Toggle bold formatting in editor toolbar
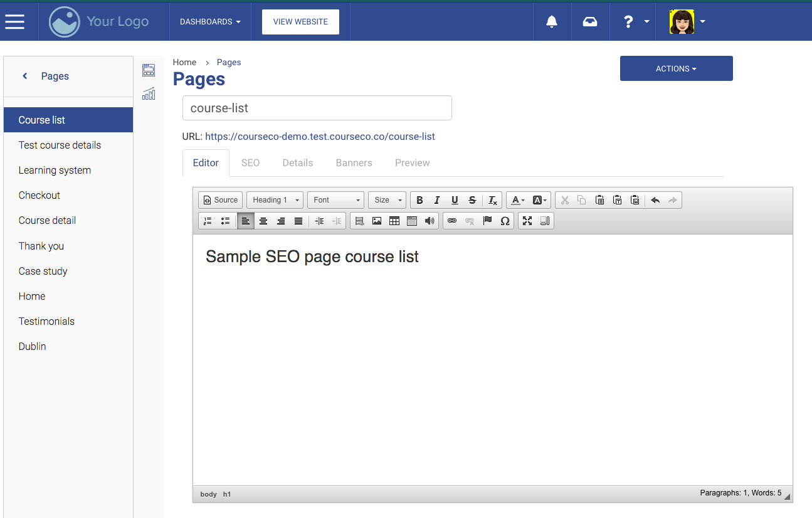 (x=419, y=200)
